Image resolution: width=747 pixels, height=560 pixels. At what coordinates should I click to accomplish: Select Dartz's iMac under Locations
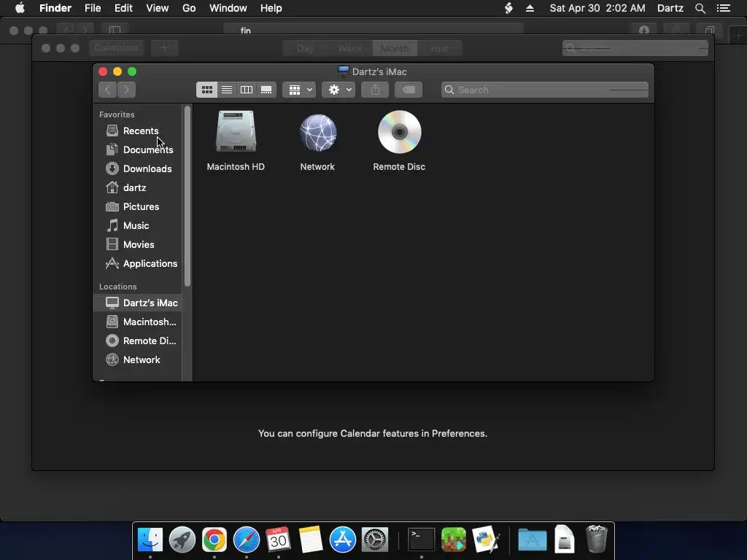click(x=138, y=303)
